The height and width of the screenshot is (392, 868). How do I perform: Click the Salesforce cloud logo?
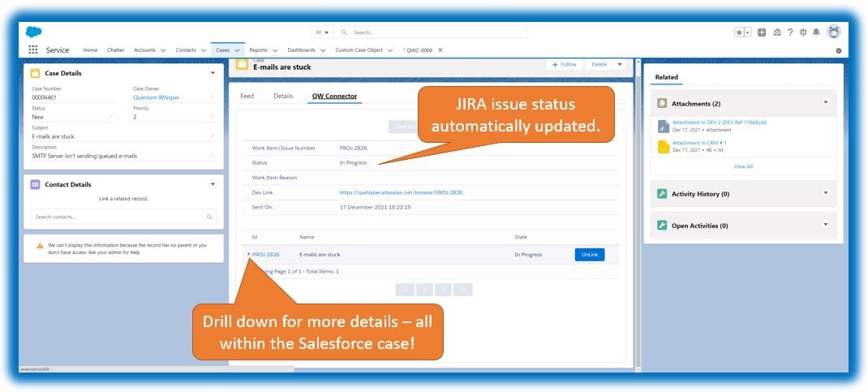[x=34, y=32]
